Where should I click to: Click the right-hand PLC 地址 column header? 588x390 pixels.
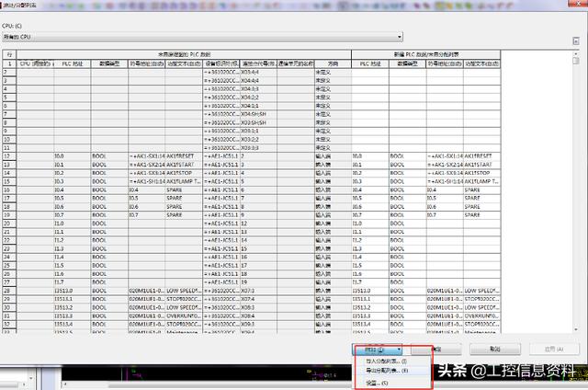pos(370,63)
